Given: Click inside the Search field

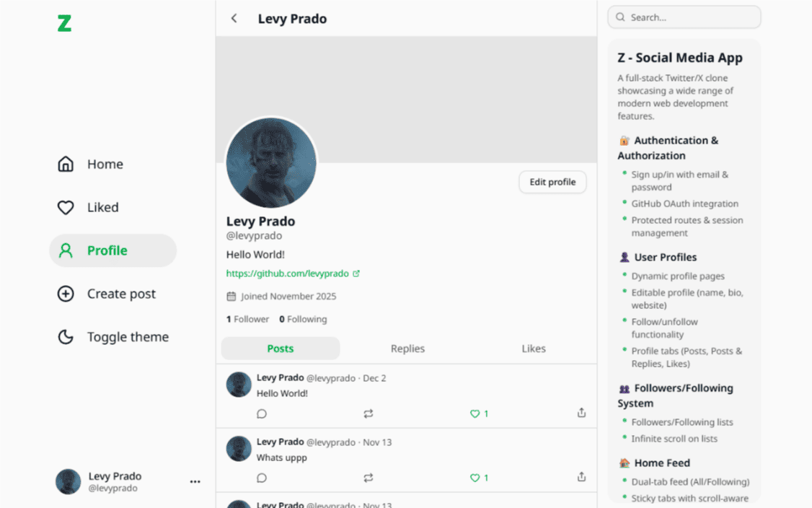Looking at the screenshot, I should pos(684,17).
